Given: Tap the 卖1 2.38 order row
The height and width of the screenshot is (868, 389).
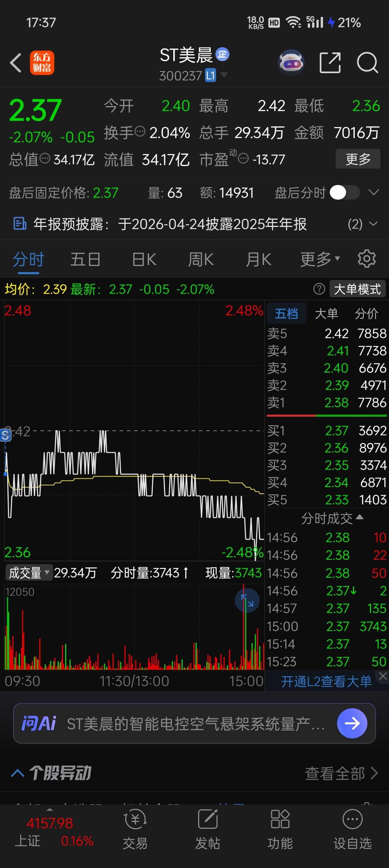Looking at the screenshot, I should point(327,402).
